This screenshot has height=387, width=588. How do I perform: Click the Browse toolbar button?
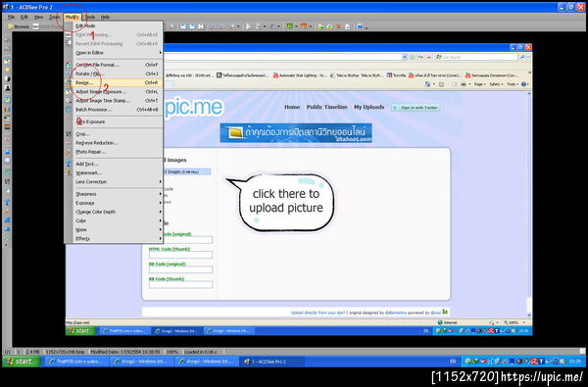[19, 26]
